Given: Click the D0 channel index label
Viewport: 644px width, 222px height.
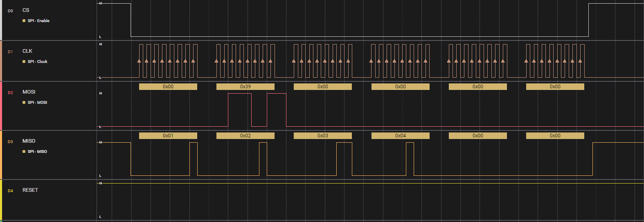Looking at the screenshot, I should (x=10, y=11).
